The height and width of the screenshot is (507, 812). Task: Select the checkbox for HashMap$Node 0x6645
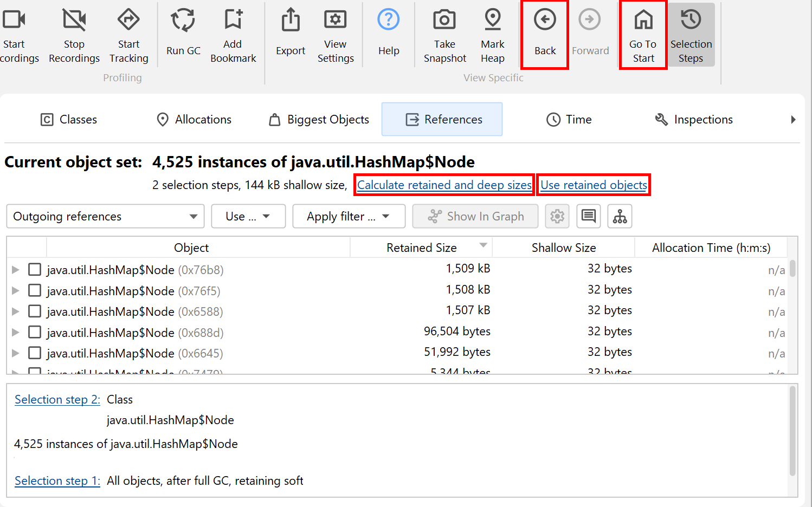35,353
